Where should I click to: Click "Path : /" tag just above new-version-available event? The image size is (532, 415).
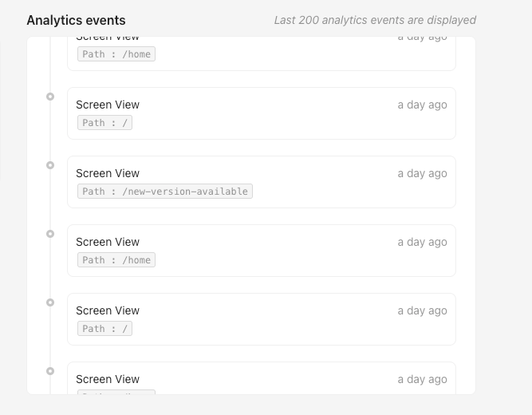(x=105, y=123)
